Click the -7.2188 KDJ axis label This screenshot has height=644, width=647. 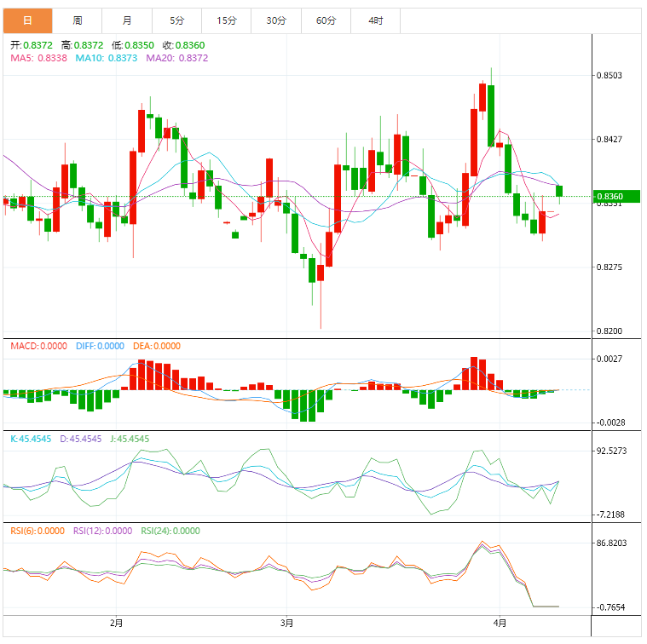pos(610,515)
